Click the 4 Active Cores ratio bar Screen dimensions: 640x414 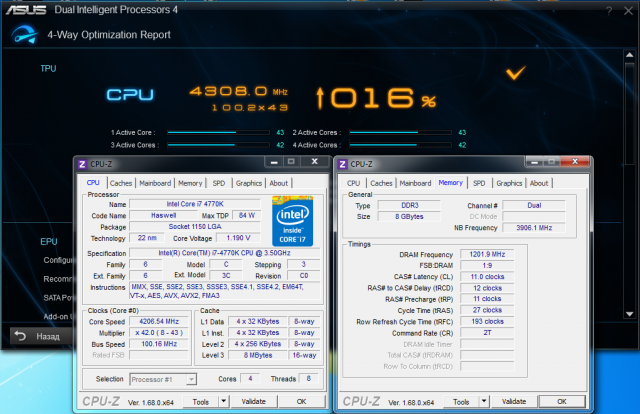coord(400,145)
